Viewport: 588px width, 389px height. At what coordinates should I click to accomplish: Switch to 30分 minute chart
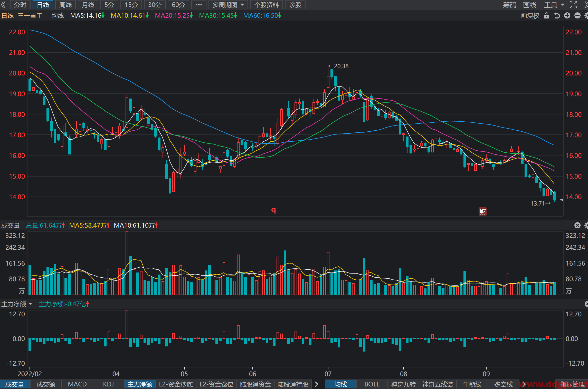pos(155,5)
